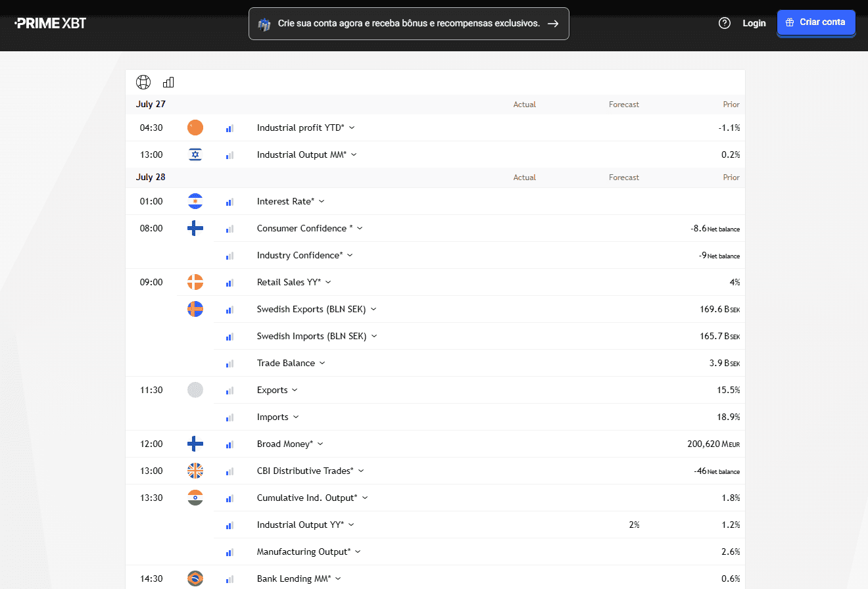Click the PrimeXBT logo

pyautogui.click(x=51, y=23)
